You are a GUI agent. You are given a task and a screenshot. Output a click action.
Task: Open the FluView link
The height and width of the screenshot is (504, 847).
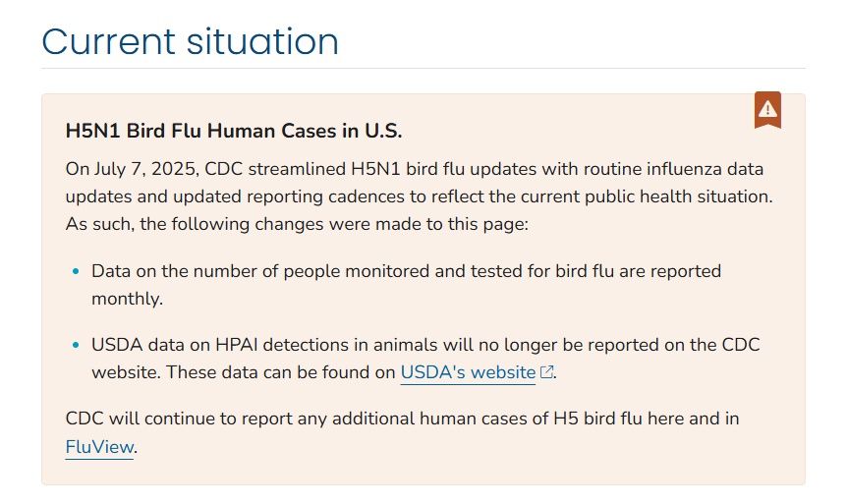(99, 447)
